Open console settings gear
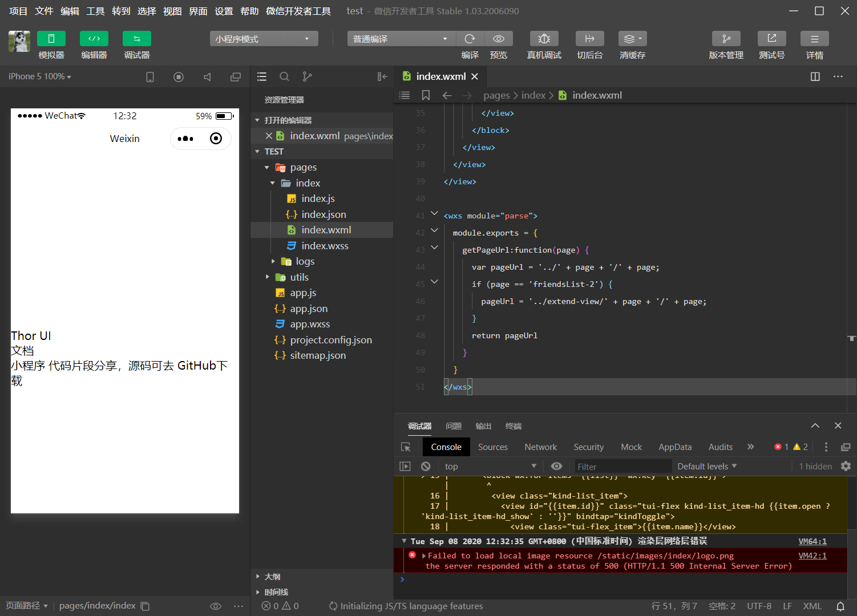The height and width of the screenshot is (616, 857). point(846,466)
